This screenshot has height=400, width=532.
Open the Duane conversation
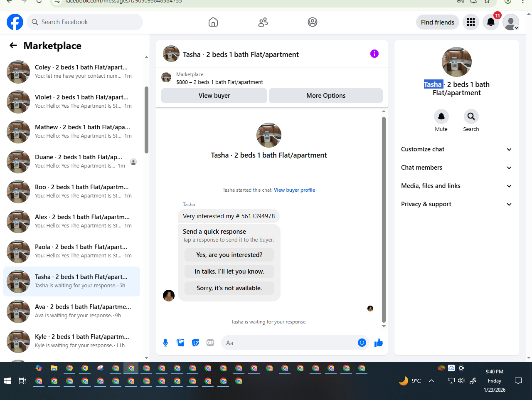point(71,162)
